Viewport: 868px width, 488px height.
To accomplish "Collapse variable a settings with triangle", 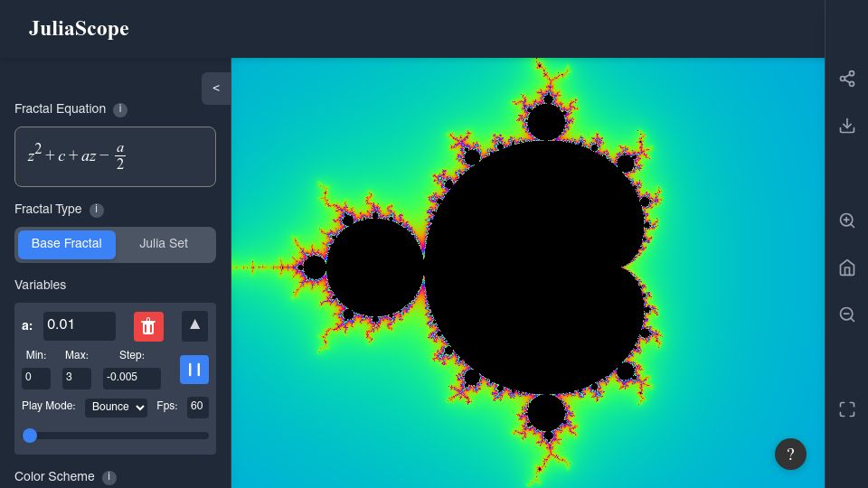I will click(195, 326).
